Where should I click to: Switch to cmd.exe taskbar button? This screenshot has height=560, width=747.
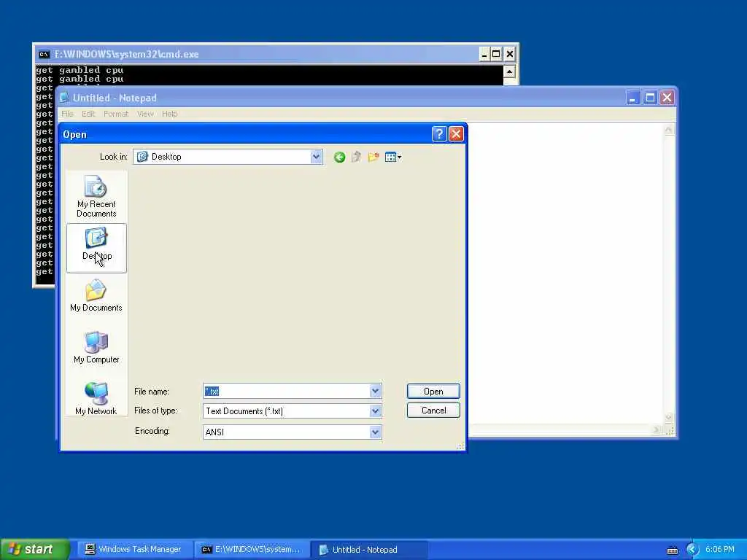coord(251,550)
